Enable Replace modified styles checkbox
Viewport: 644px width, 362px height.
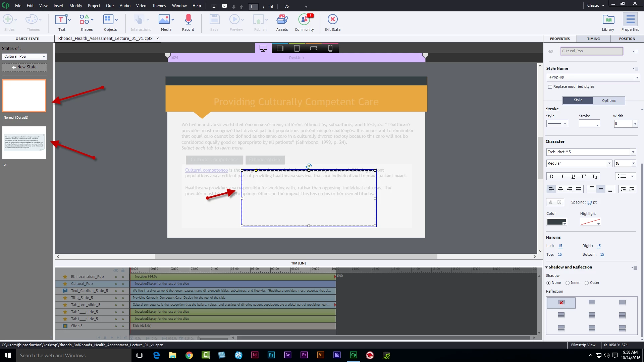(550, 87)
